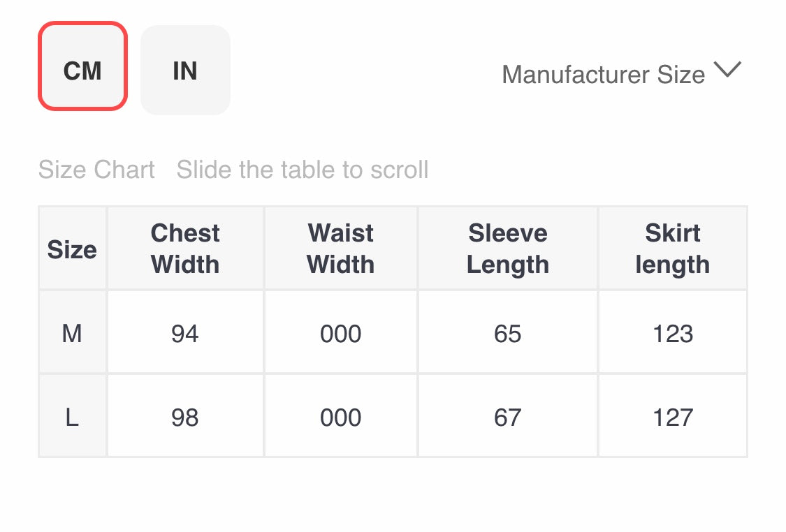Select the M size row label
This screenshot has height=532, width=786.
(72, 334)
